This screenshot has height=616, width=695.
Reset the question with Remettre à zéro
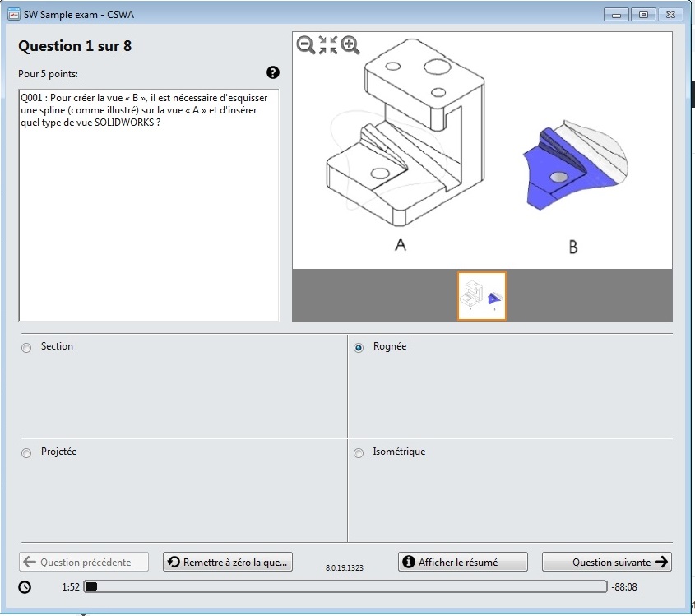227,562
